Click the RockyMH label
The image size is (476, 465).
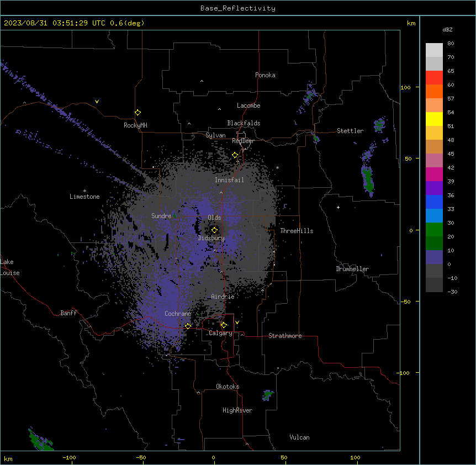(135, 125)
